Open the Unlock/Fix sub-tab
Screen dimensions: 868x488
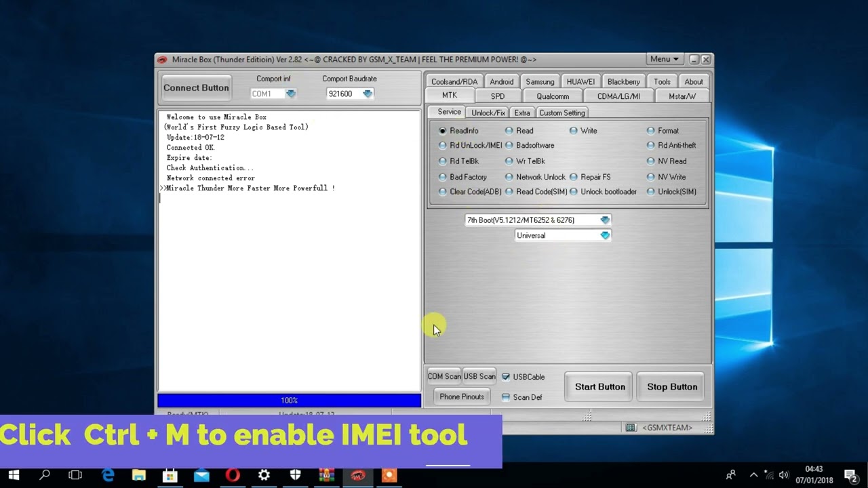tap(488, 113)
